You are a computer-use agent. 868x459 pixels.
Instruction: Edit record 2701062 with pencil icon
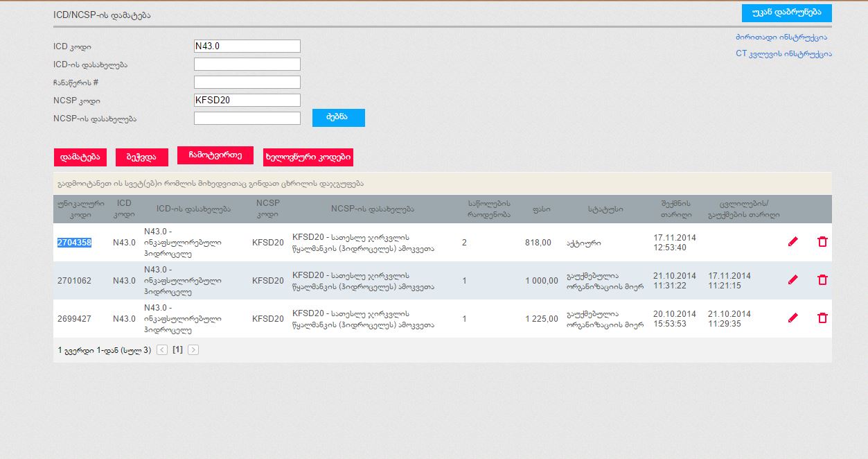point(793,280)
